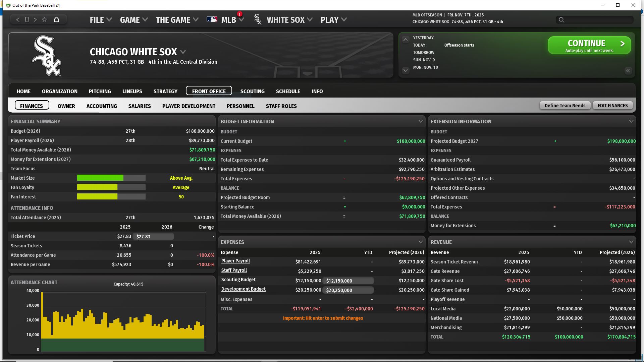
Task: Expand the Budget Information panel dropdown
Action: [420, 121]
